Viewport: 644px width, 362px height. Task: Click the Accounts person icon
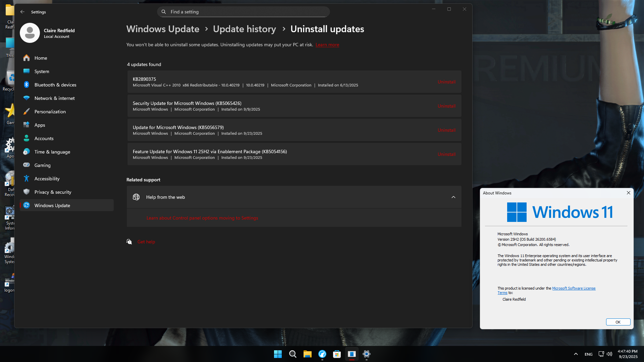[26, 138]
